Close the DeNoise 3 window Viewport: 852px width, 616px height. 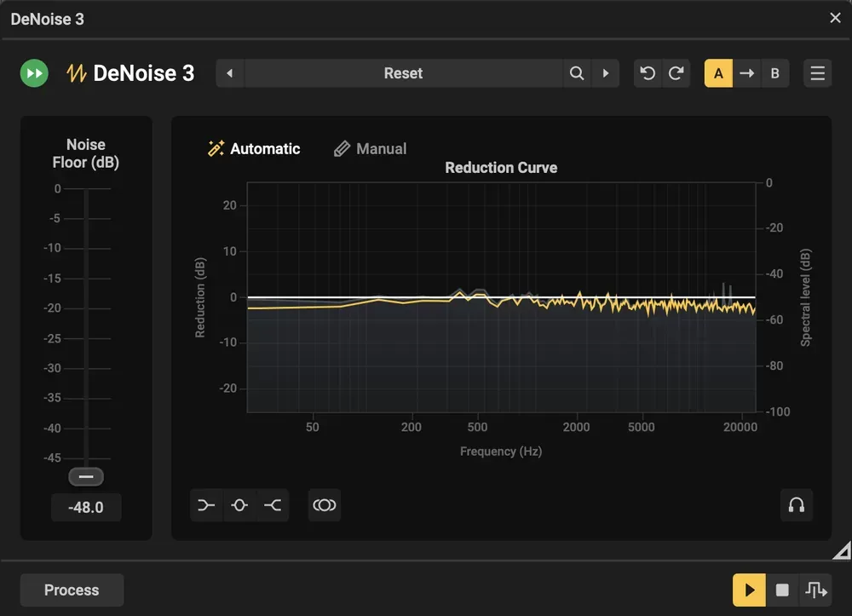click(x=835, y=18)
